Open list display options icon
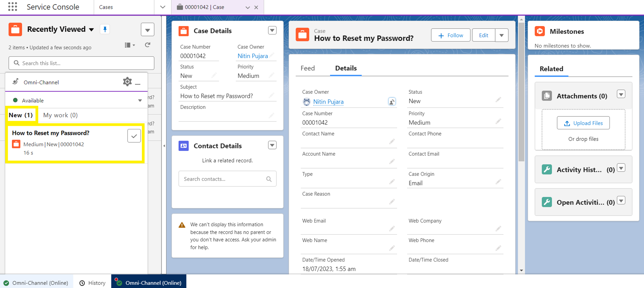The height and width of the screenshot is (288, 644). point(130,45)
